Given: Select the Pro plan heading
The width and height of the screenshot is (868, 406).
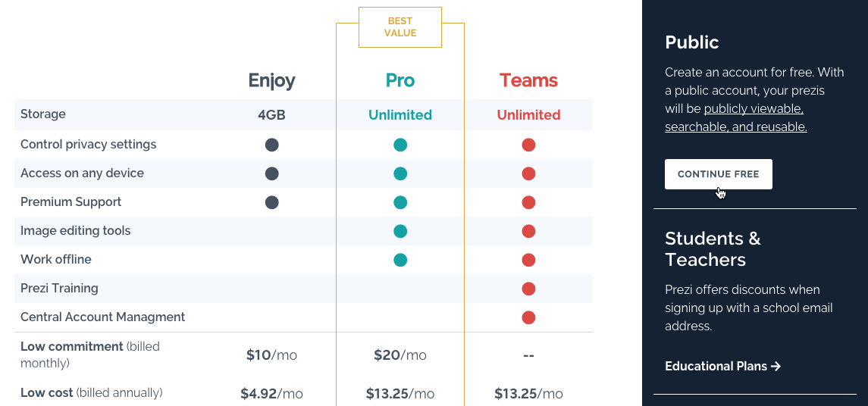Looking at the screenshot, I should coord(400,80).
